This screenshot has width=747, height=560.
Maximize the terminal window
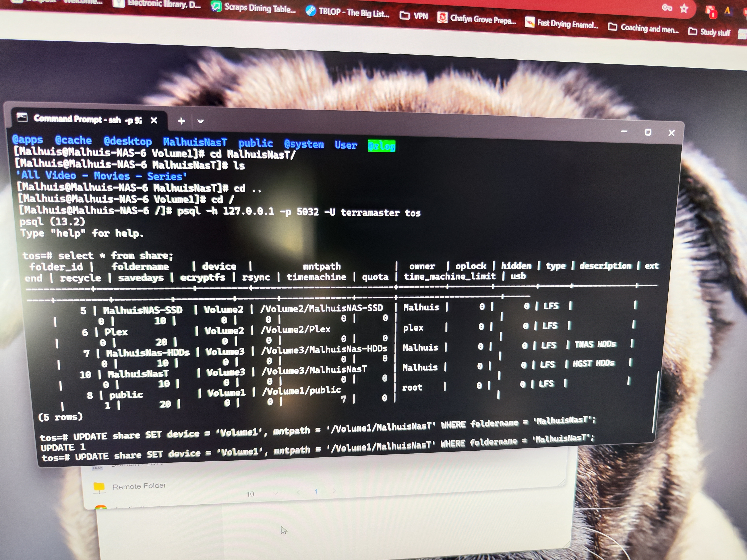pyautogui.click(x=647, y=132)
